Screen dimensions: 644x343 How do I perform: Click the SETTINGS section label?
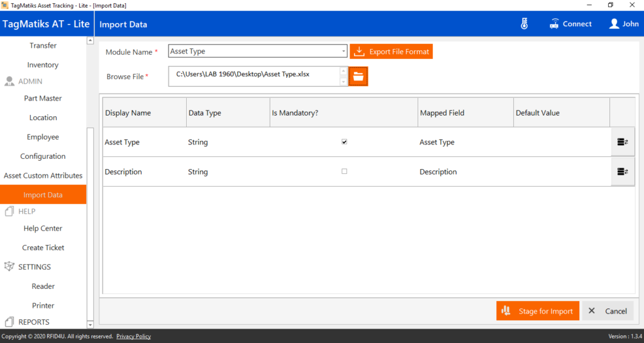35,267
